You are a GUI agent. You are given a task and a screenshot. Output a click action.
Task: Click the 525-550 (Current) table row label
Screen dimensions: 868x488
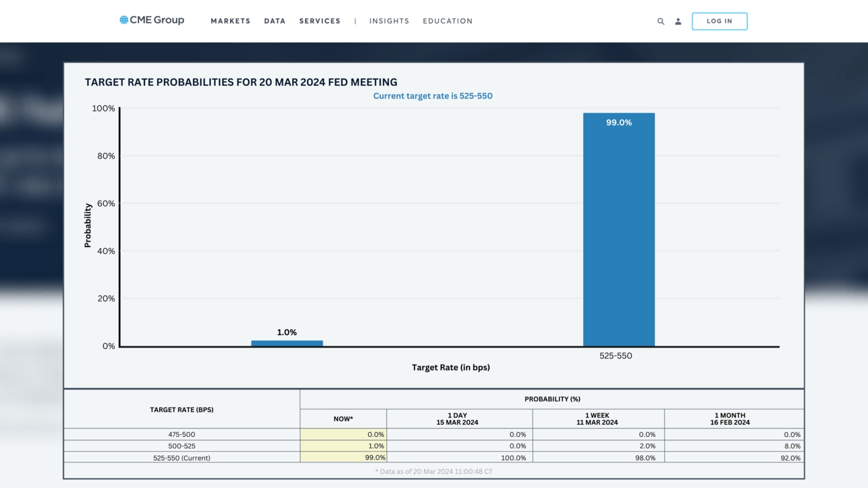[x=181, y=458]
